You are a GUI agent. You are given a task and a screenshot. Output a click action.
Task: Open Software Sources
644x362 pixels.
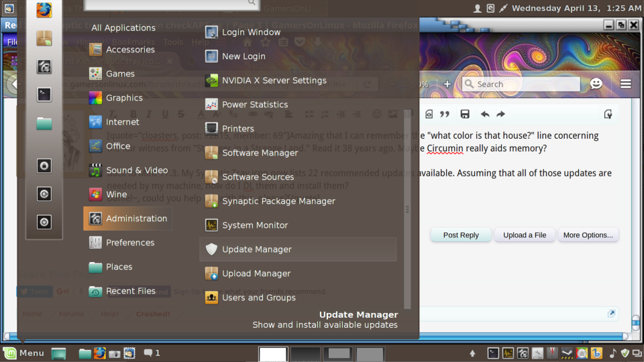(298, 177)
